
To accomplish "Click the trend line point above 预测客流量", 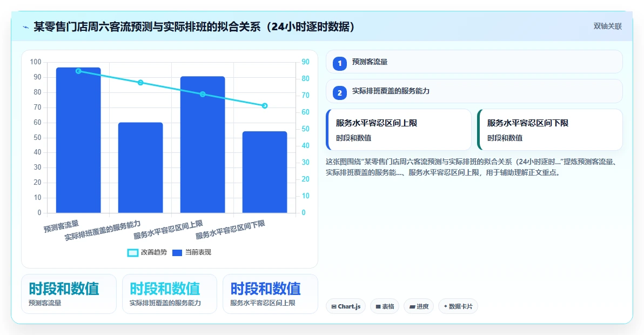I will 78,71.
